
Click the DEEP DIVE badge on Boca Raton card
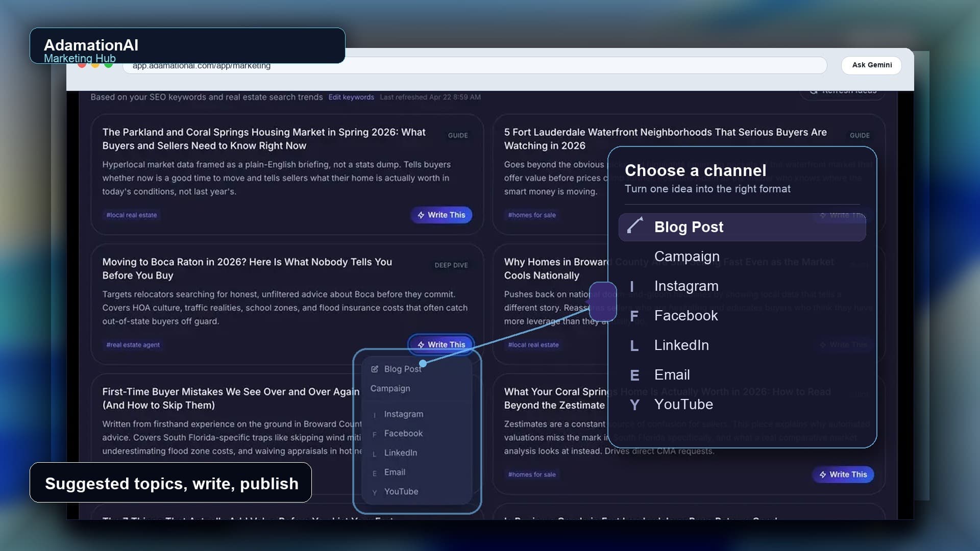click(x=451, y=265)
